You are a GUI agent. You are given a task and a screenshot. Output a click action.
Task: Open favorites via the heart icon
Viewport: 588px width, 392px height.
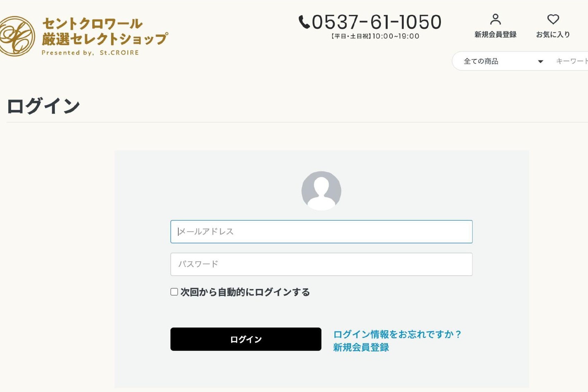553,19
